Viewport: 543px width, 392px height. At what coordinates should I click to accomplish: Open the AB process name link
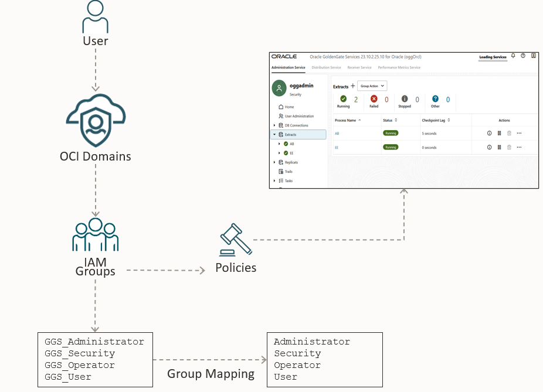click(x=337, y=134)
